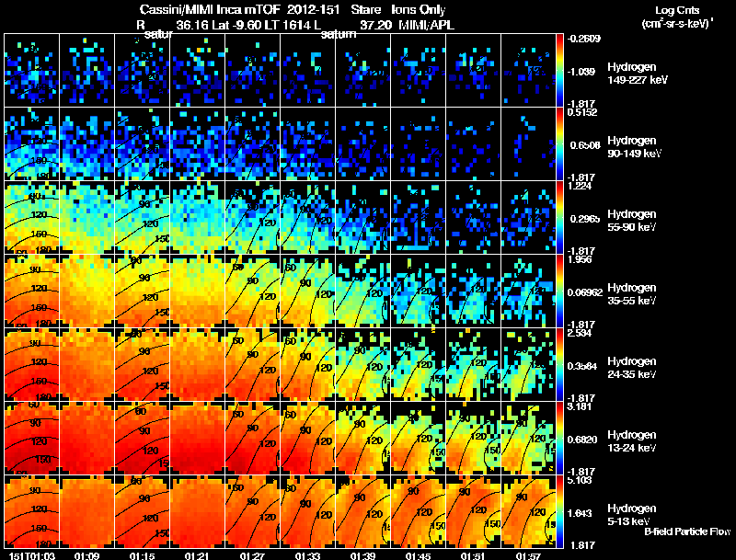Image resolution: width=736 pixels, height=560 pixels.
Task: Click the '01:15' time label
Action: pyautogui.click(x=143, y=556)
